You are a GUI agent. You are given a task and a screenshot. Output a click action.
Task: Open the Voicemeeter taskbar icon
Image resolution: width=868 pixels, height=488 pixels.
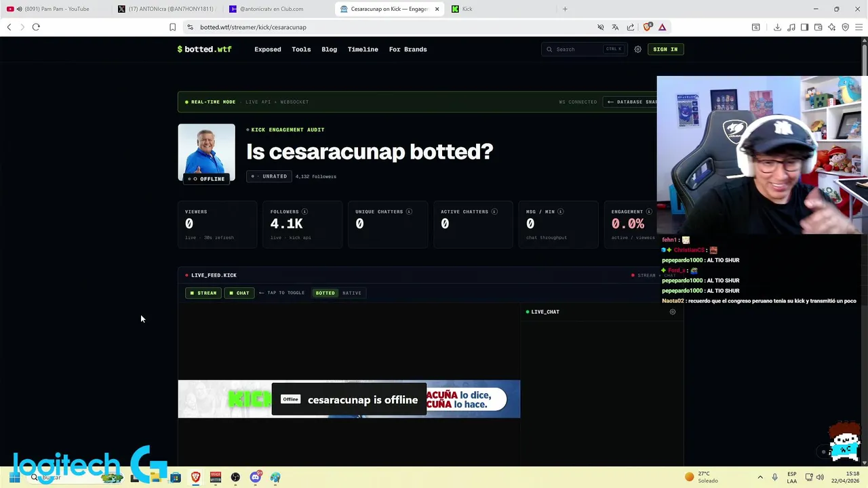(x=216, y=477)
